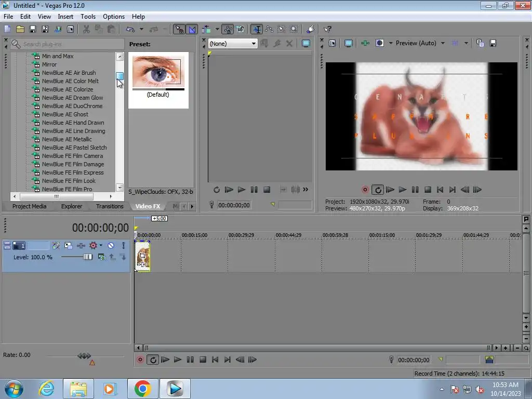Open the Auto Ripple mode dropdown arrow
Image resolution: width=532 pixels, height=399 pixels.
(x=217, y=30)
